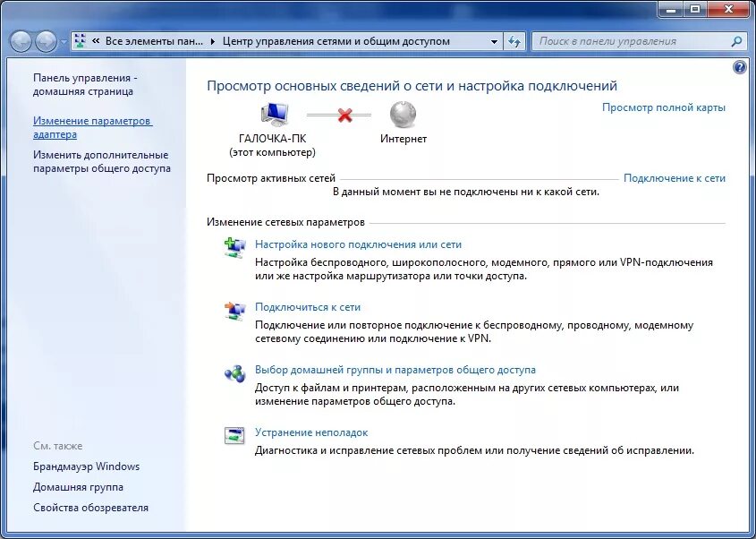
Task: Click 'В данный момент вы не подключены' message
Action: pos(466,192)
